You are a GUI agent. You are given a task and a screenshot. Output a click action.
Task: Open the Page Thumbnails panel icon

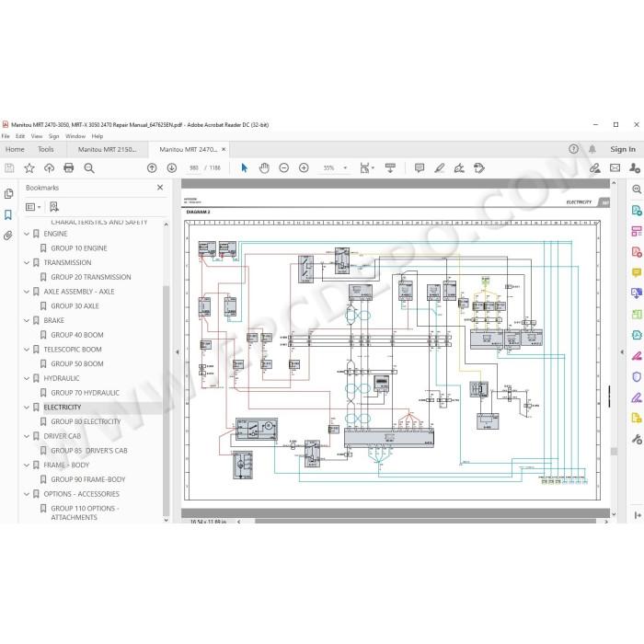click(x=8, y=194)
